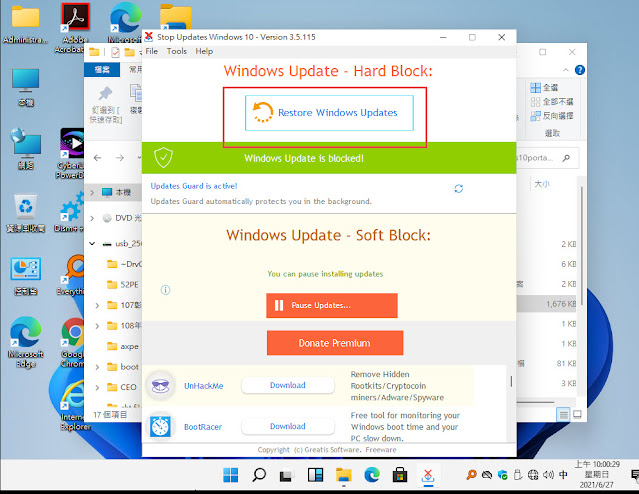639x494 pixels.
Task: Open the Administrator folder on desktop
Action: point(25,24)
